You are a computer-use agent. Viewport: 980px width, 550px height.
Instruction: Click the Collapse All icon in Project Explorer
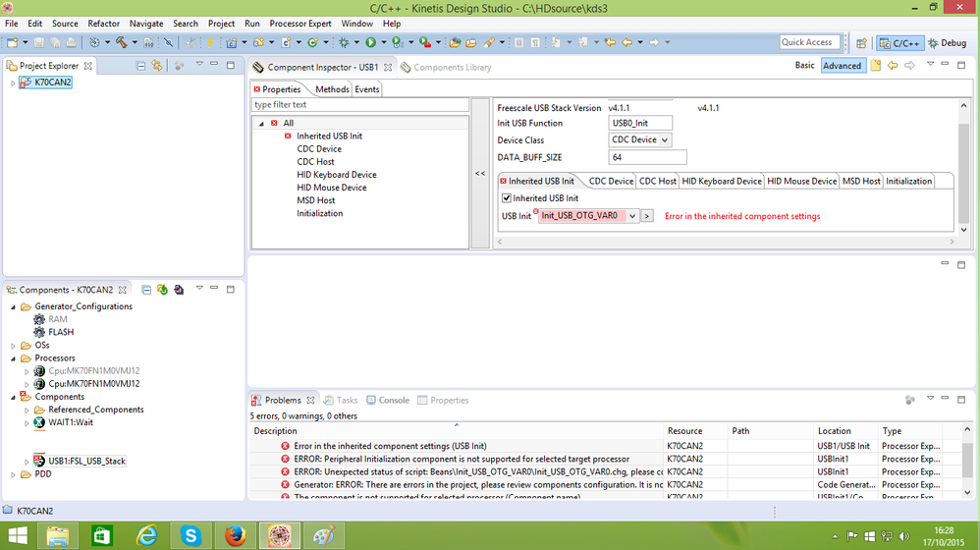tap(141, 66)
